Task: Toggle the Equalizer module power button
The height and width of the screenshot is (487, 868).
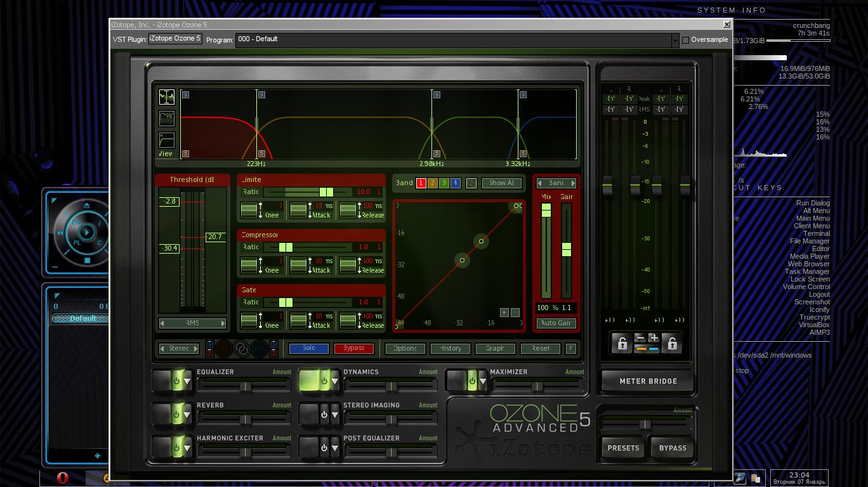Action: point(176,380)
